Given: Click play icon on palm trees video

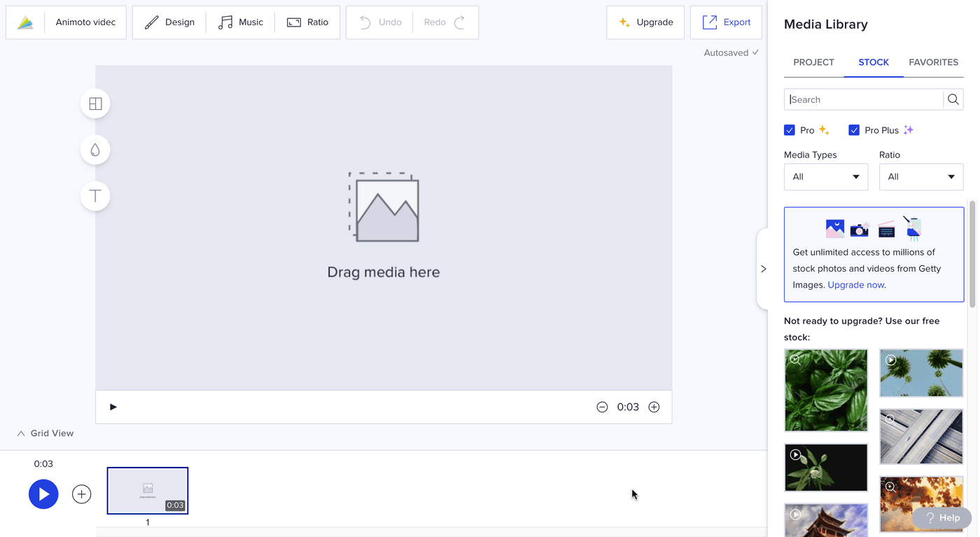Looking at the screenshot, I should coord(890,360).
